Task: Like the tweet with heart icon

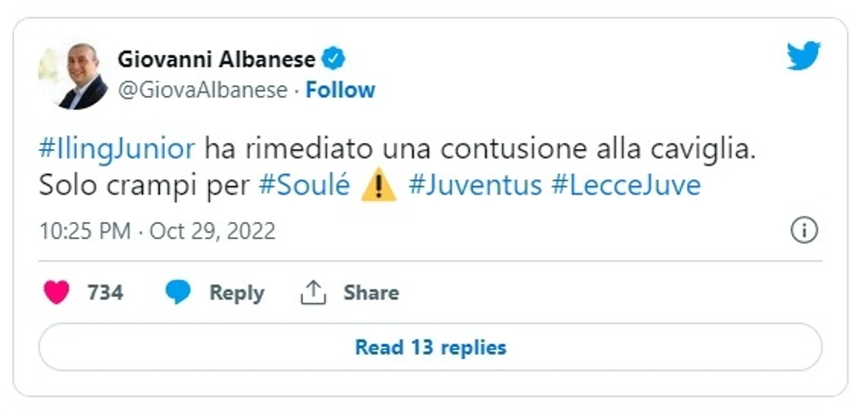Action: tap(56, 293)
